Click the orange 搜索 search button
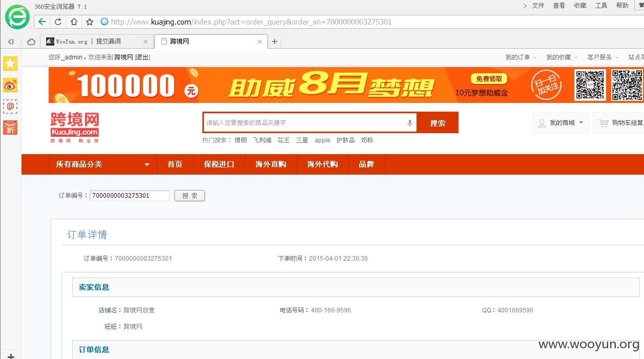The image size is (644, 359). coord(438,123)
